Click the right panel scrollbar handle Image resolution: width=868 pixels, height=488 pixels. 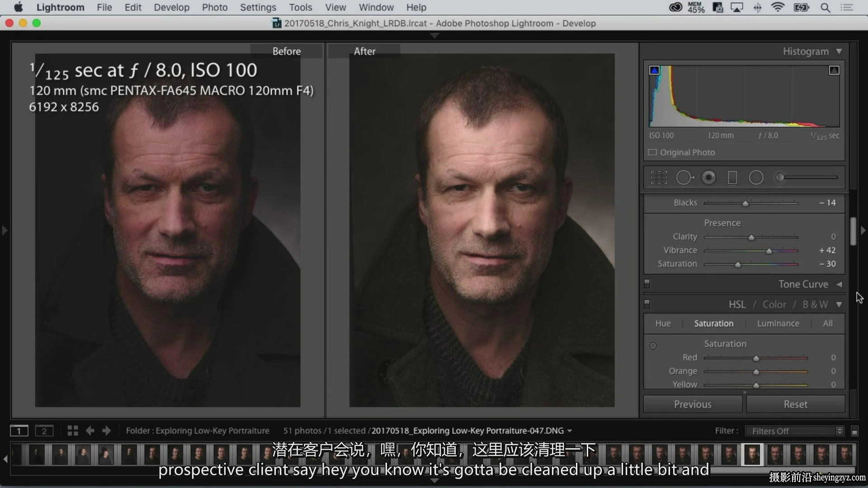853,231
